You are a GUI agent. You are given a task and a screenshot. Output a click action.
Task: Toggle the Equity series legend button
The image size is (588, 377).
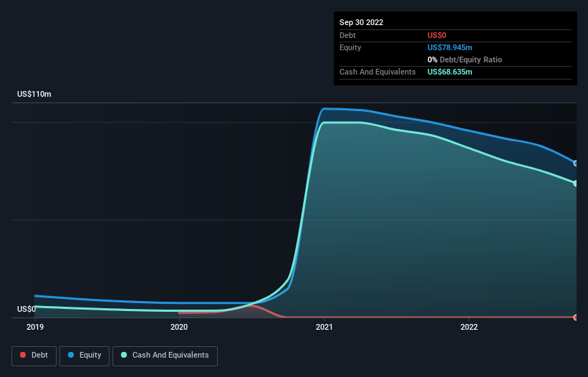[85, 355]
